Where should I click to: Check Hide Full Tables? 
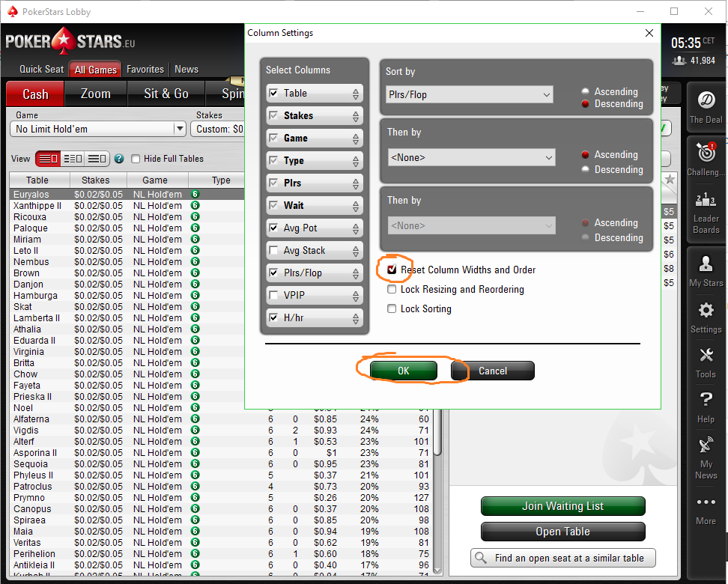[x=136, y=159]
